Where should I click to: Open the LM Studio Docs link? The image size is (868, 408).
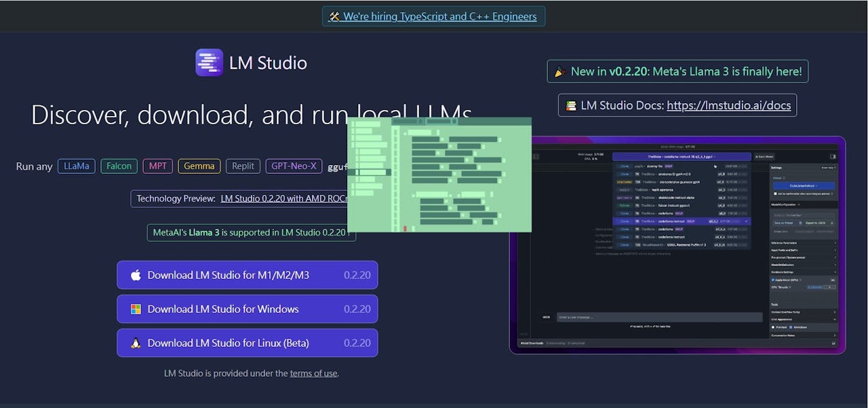729,105
